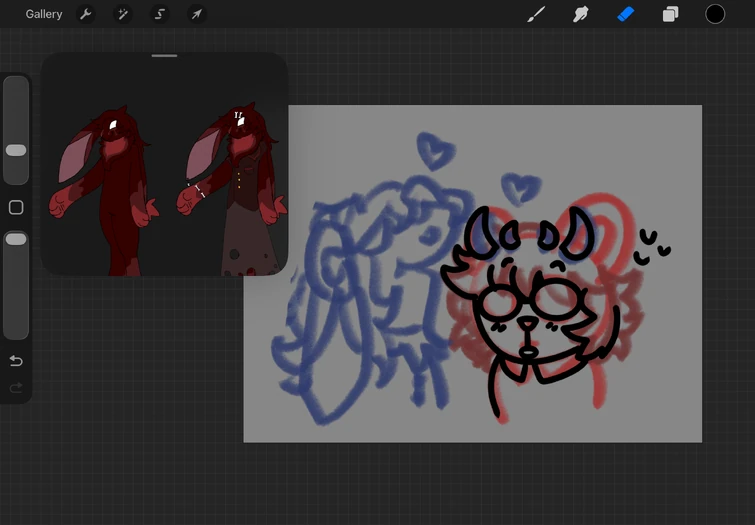755x525 pixels.
Task: Tap the square modify button in sidebar
Action: tap(16, 208)
